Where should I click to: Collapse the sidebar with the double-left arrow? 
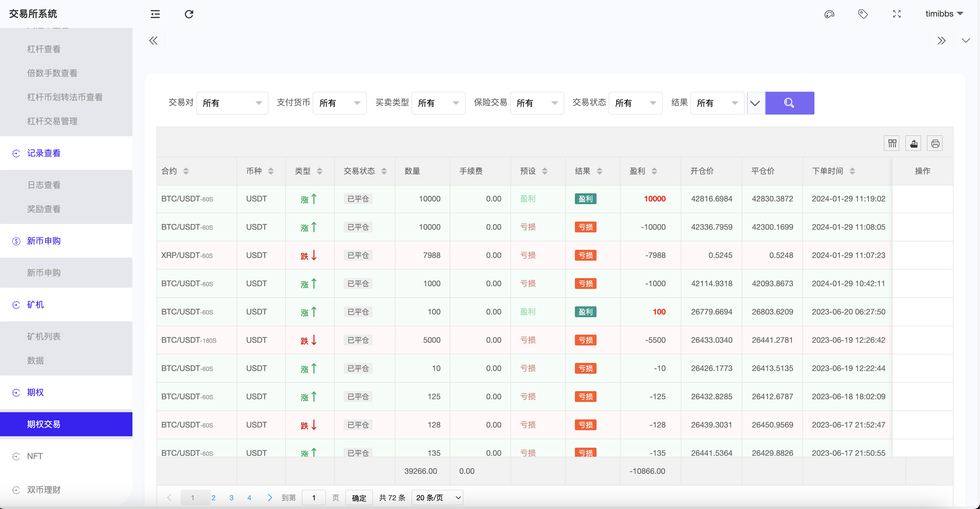point(154,40)
